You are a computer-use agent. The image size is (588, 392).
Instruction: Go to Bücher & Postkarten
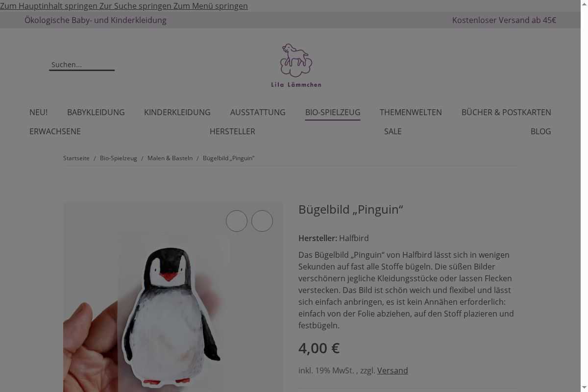click(x=506, y=112)
